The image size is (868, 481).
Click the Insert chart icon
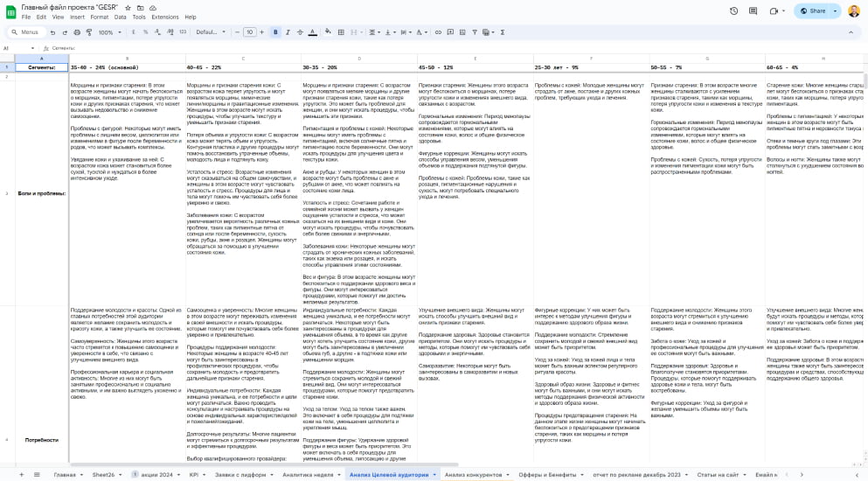(462, 32)
